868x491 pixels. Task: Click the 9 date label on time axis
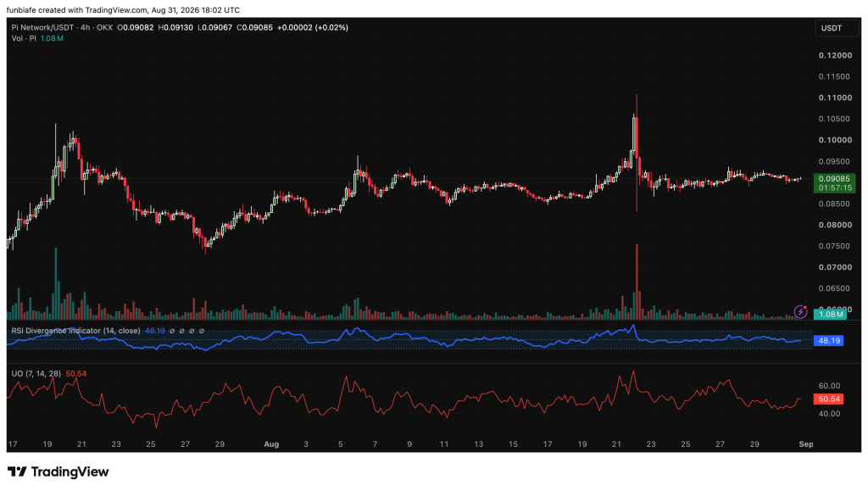point(409,444)
